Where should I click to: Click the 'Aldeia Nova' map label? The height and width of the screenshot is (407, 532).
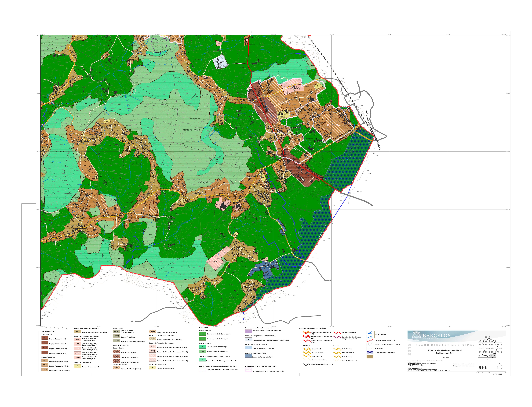[x=179, y=78]
